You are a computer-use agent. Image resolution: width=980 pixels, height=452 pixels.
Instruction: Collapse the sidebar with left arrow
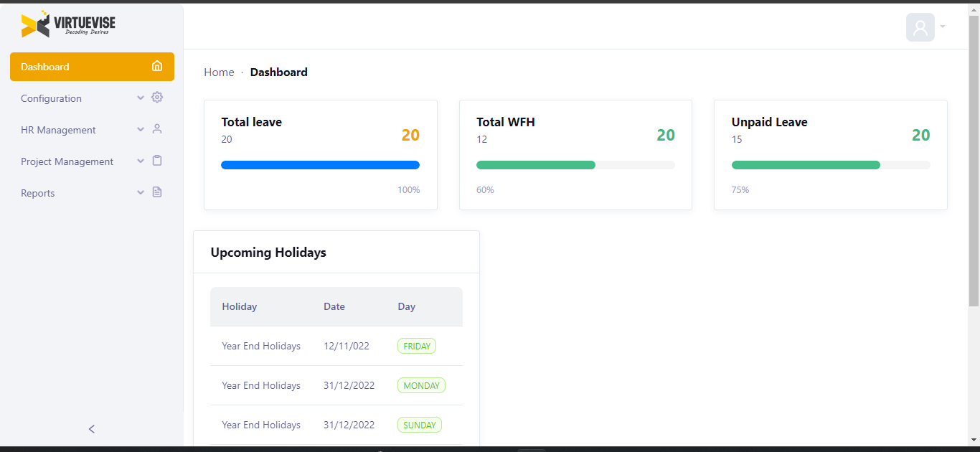click(91, 429)
